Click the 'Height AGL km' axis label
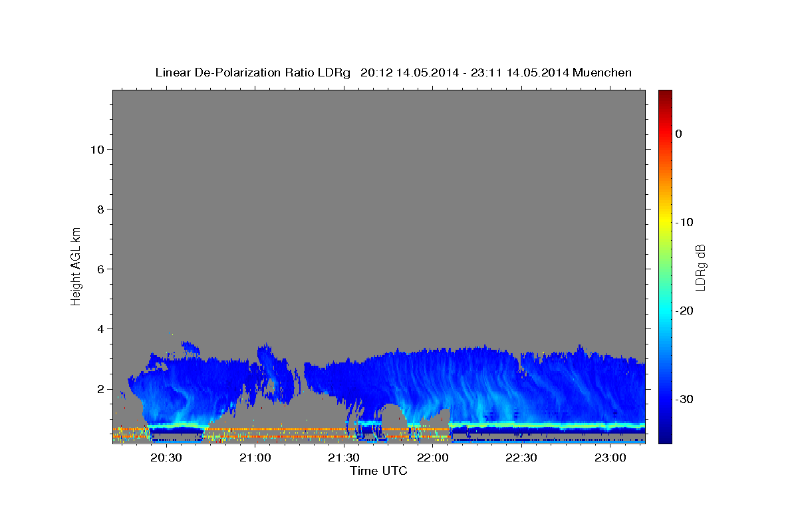The width and height of the screenshot is (798, 532). point(76,266)
